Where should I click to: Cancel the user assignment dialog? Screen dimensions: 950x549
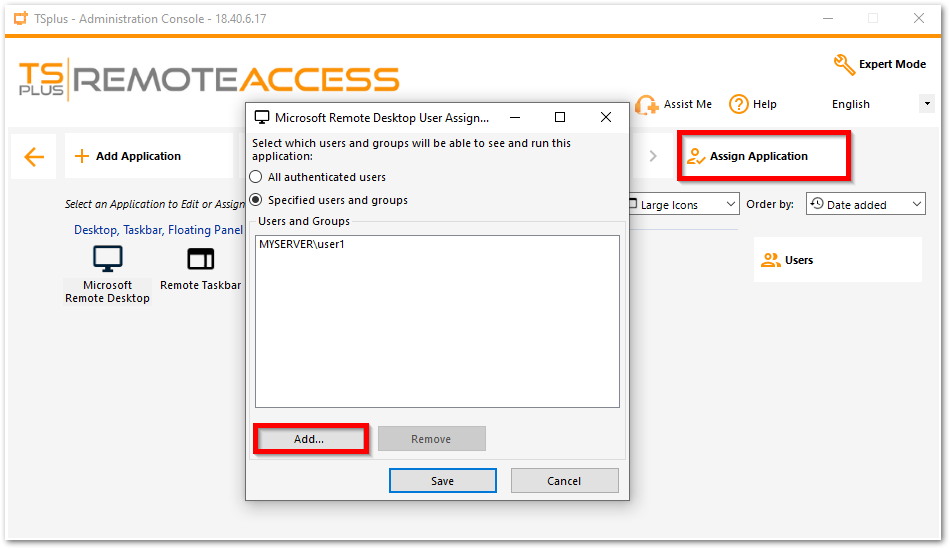(x=564, y=481)
